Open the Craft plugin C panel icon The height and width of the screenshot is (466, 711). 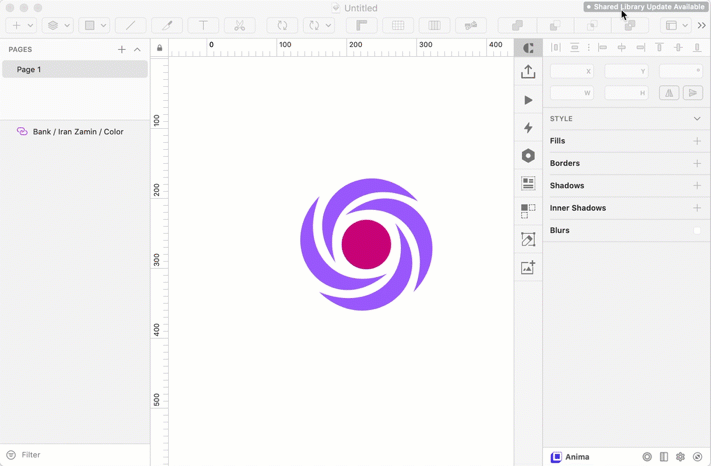point(528,48)
